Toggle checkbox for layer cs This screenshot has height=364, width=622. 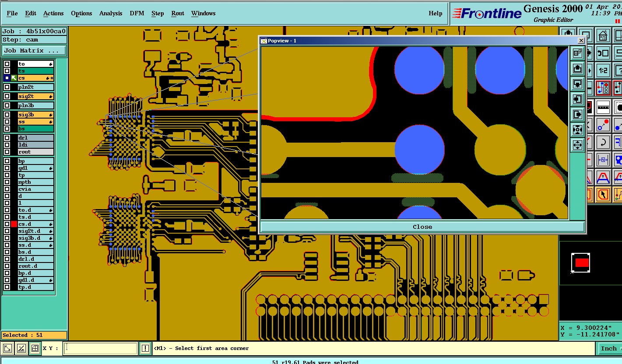[7, 78]
